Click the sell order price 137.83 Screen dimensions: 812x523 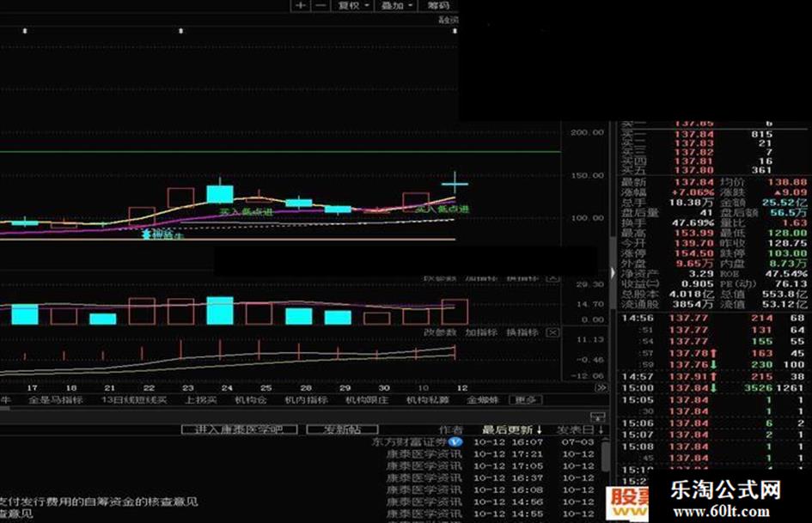(x=694, y=143)
